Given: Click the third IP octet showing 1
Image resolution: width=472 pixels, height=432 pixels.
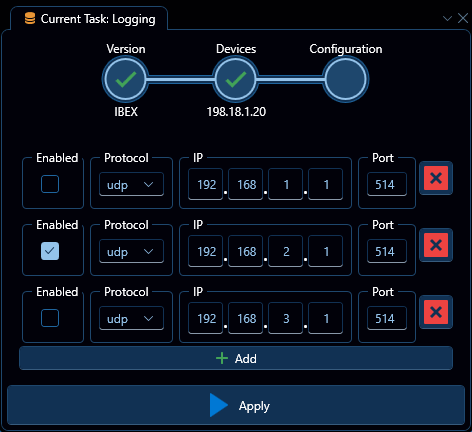Looking at the screenshot, I should click(x=286, y=184).
